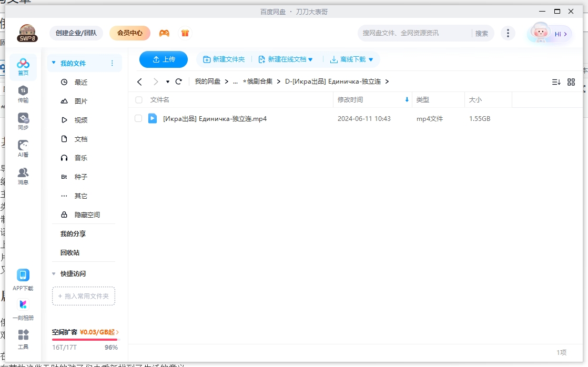Image resolution: width=588 pixels, height=367 pixels.
Task: Open 一刻相册 photo album icon
Action: 23,308
